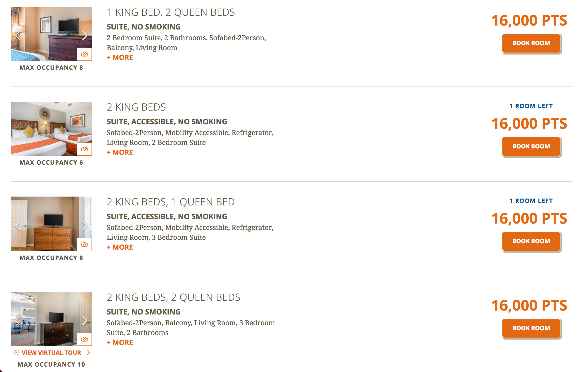Screen dimensions: 588x372
Task: Book the 2 King Beds, 1 Queen Bed room
Action: [x=531, y=242]
